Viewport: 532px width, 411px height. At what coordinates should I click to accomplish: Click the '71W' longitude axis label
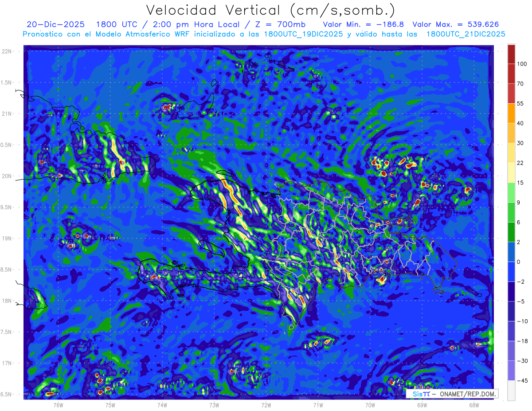pyautogui.click(x=318, y=404)
